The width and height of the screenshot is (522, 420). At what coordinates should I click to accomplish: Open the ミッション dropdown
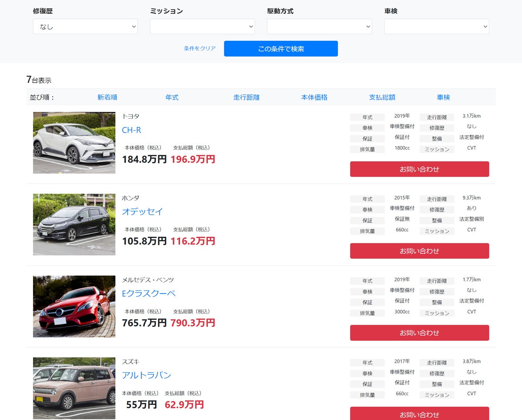[x=202, y=27]
